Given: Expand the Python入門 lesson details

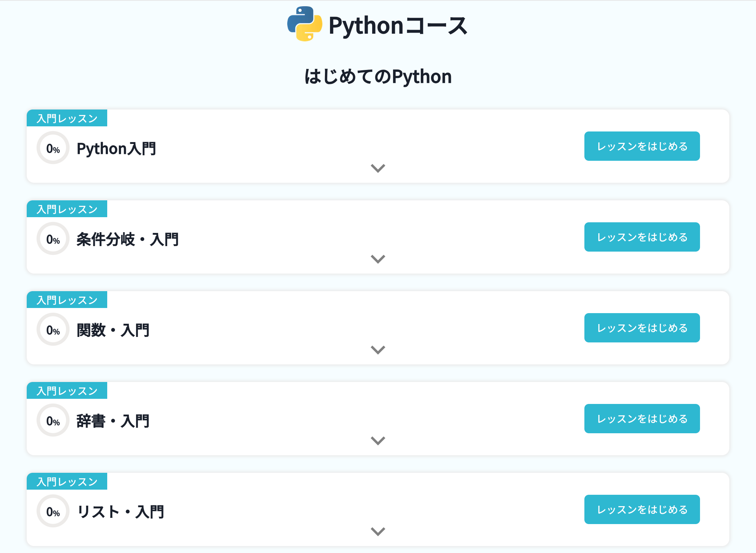Looking at the screenshot, I should tap(378, 168).
